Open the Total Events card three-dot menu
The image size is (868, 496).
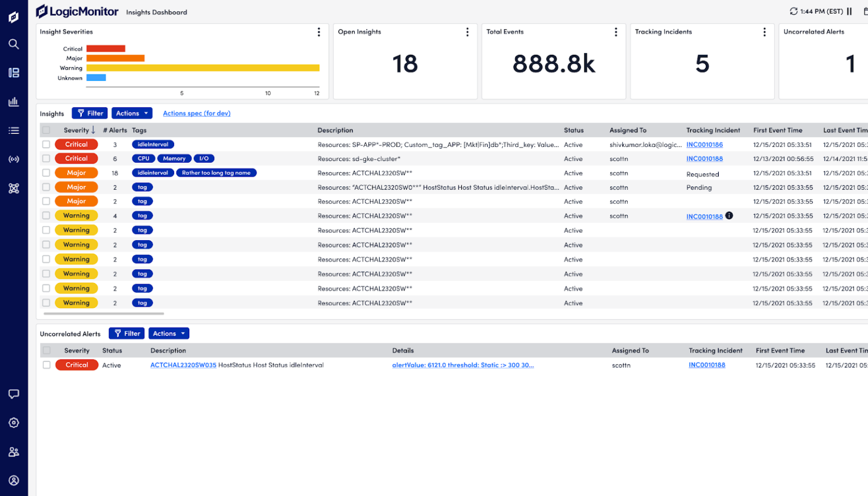(616, 32)
